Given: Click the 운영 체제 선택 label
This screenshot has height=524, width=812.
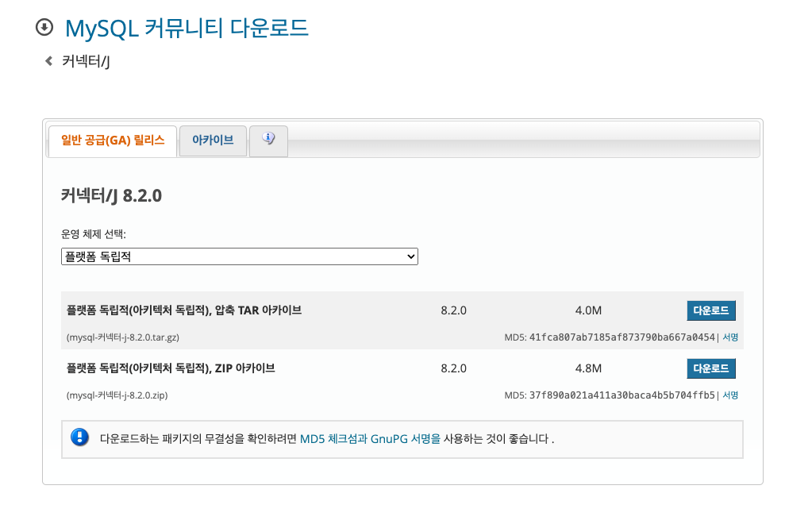Looking at the screenshot, I should point(93,234).
